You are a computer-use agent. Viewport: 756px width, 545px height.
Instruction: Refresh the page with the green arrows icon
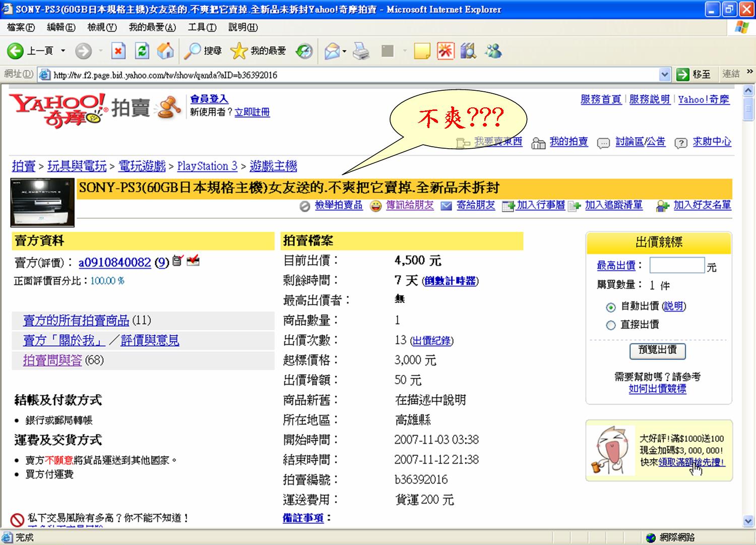tap(142, 50)
